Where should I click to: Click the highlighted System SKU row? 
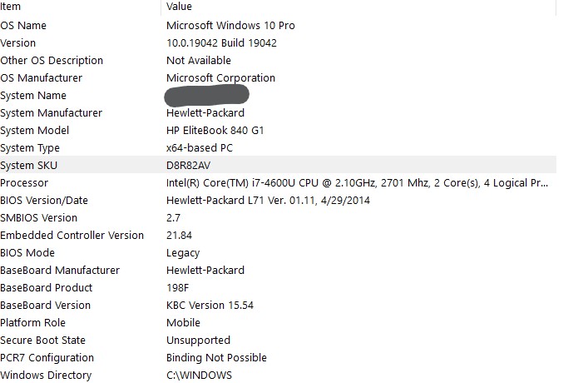tap(278, 165)
